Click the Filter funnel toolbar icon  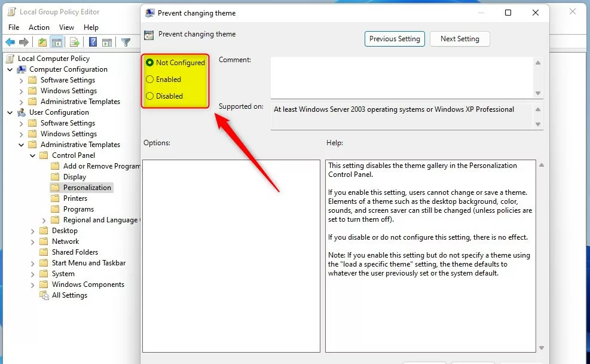click(x=126, y=42)
